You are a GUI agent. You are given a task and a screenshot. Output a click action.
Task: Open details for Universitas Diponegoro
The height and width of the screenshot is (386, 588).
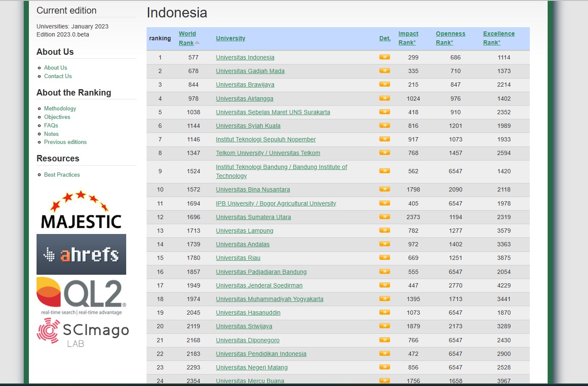(x=384, y=340)
